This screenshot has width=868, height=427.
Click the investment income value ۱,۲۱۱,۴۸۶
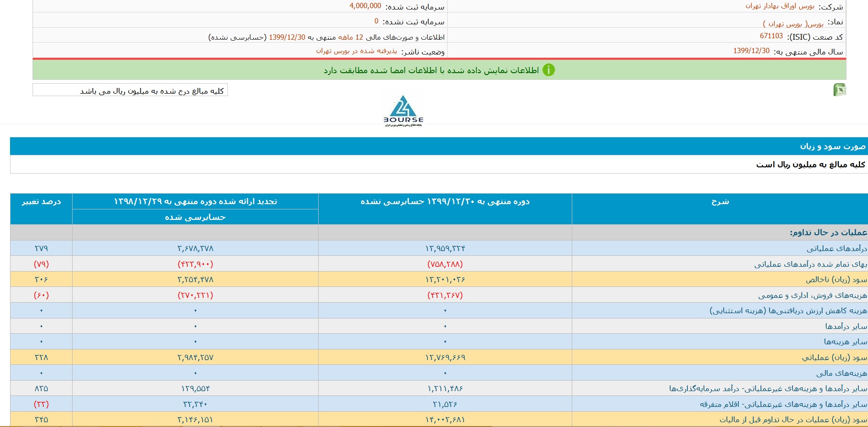tap(445, 388)
